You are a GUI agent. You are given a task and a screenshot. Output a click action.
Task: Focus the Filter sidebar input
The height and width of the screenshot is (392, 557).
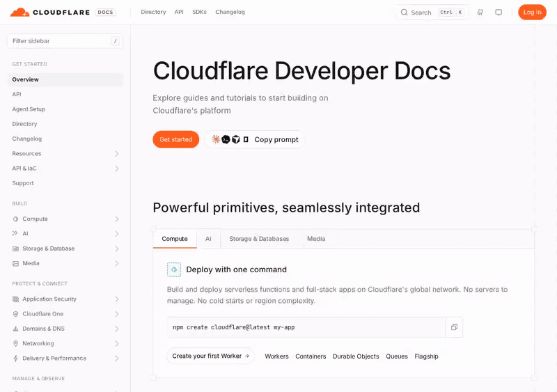[65, 41]
